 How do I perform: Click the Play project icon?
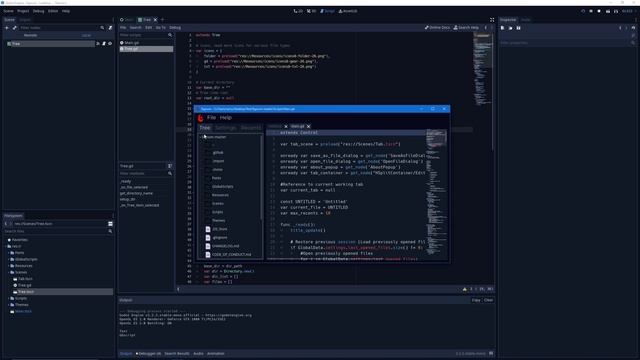tap(582, 11)
